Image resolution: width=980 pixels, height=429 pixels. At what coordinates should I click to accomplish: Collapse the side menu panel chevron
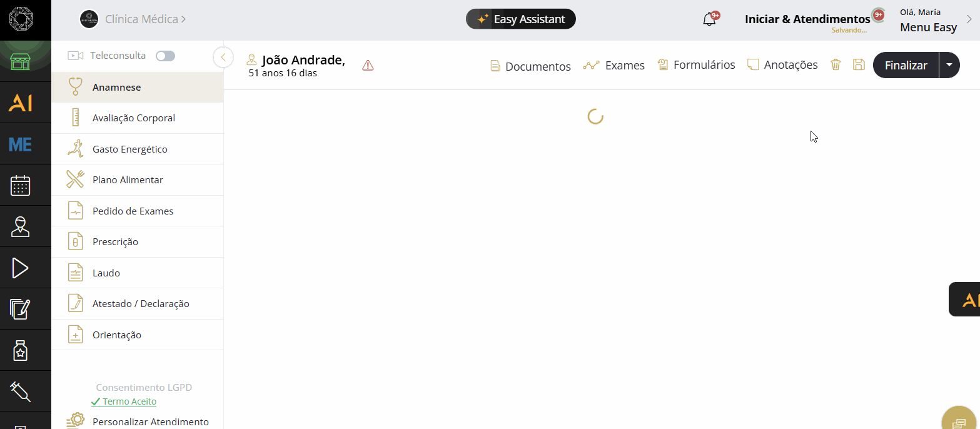pos(223,57)
